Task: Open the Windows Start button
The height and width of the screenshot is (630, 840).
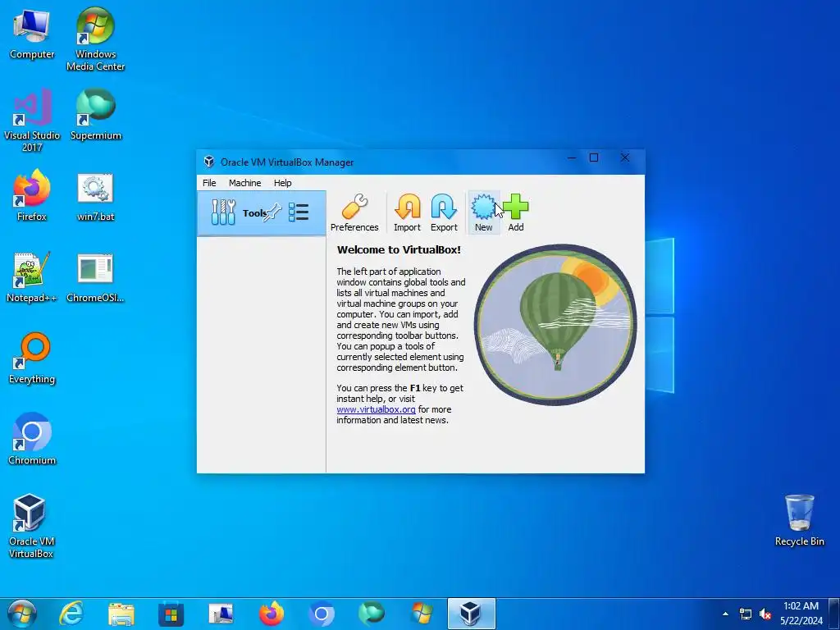Action: (x=21, y=614)
